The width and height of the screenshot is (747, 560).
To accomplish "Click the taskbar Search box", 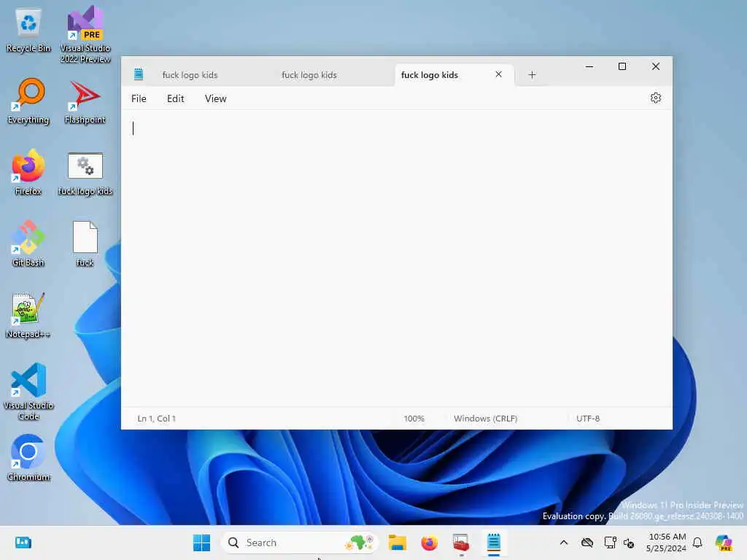I will [299, 542].
